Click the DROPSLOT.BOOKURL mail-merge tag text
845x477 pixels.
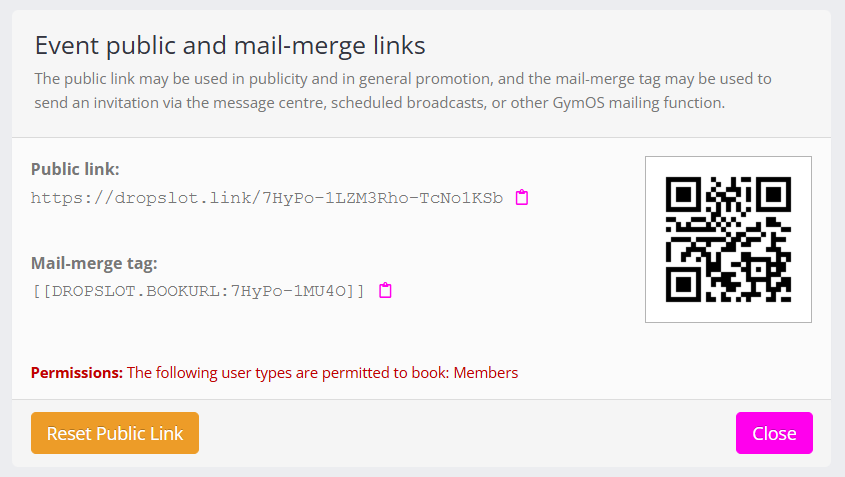(198, 291)
